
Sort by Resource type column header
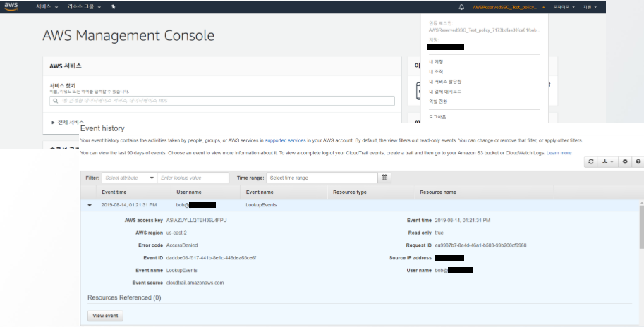(350, 192)
